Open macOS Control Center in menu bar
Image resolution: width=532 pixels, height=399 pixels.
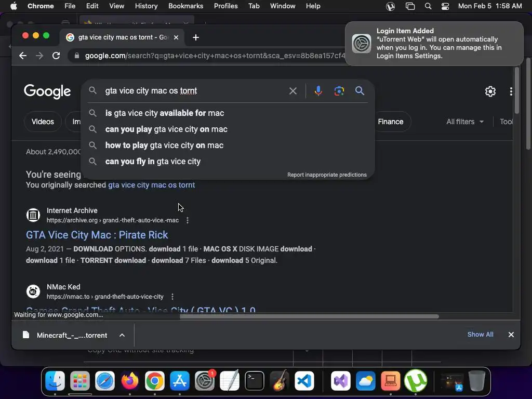[x=445, y=6]
